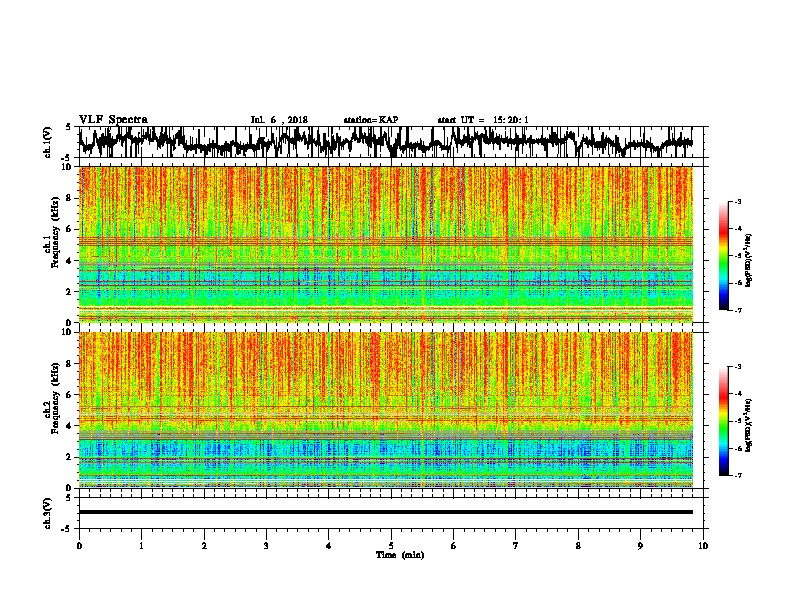792x612 pixels.
Task: Click the "6" kHz tick on ch.2 frequency axis
Action: click(69, 394)
